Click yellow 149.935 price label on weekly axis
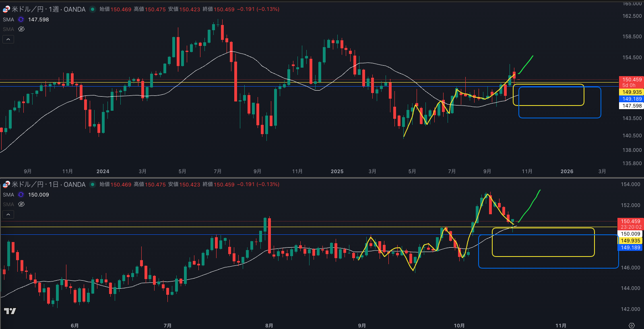 632,92
